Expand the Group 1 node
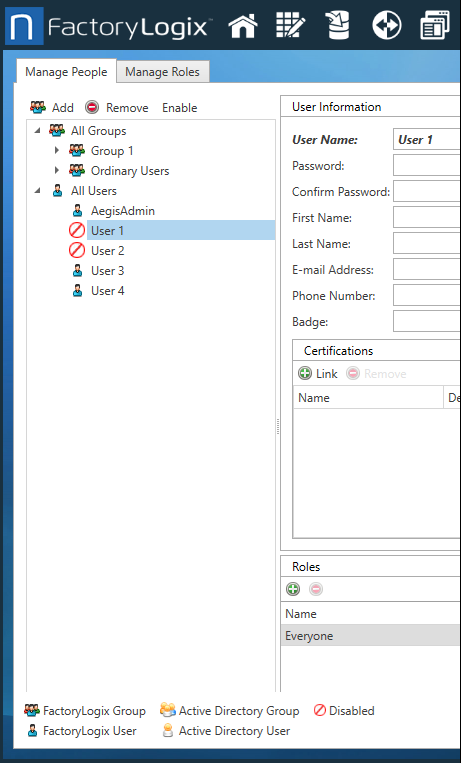 pos(57,150)
